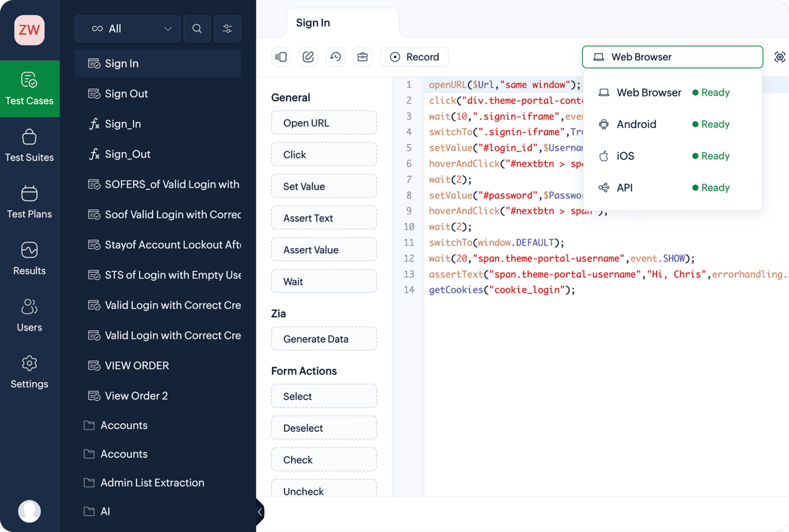Open the filter options icon
The width and height of the screenshot is (789, 532).
pyautogui.click(x=227, y=29)
